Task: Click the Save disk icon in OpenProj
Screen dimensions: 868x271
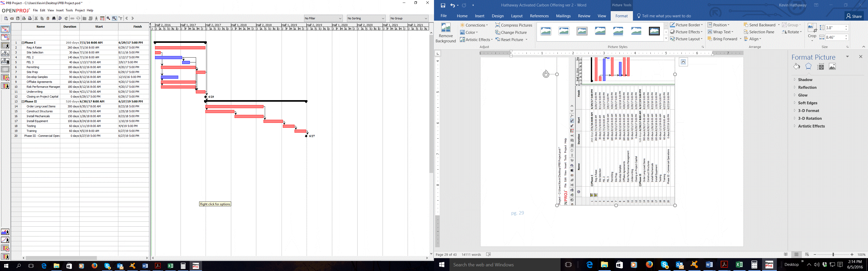Action: pyautogui.click(x=18, y=19)
